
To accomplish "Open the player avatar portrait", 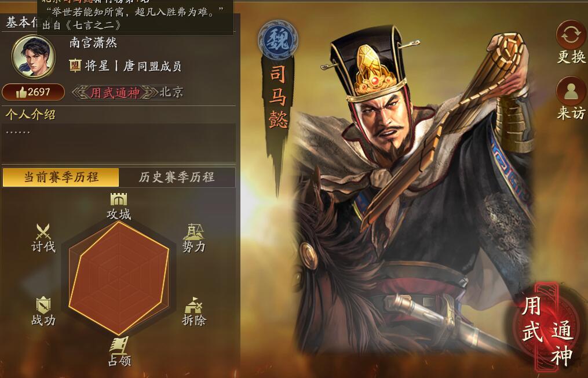I will [x=34, y=57].
